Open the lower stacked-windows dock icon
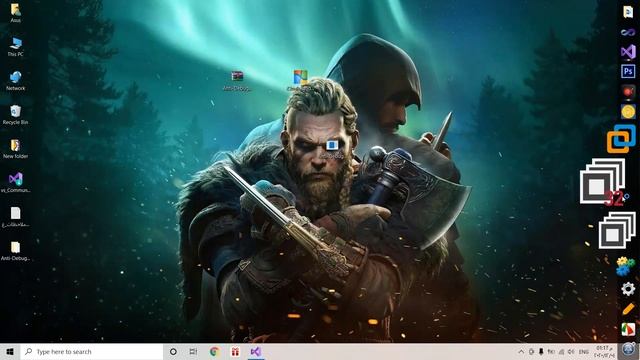This screenshot has height=360, width=640. (x=617, y=230)
